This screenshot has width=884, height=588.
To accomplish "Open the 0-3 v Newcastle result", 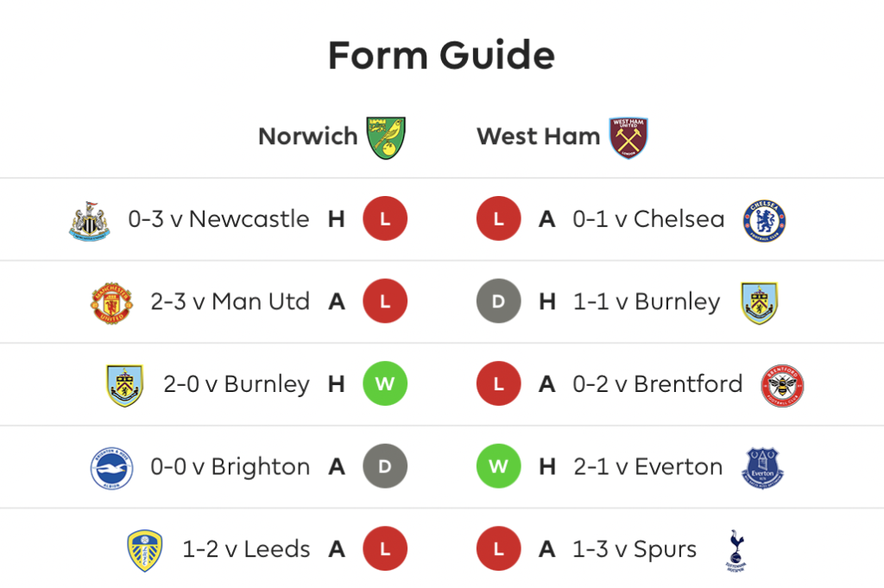I will (218, 218).
